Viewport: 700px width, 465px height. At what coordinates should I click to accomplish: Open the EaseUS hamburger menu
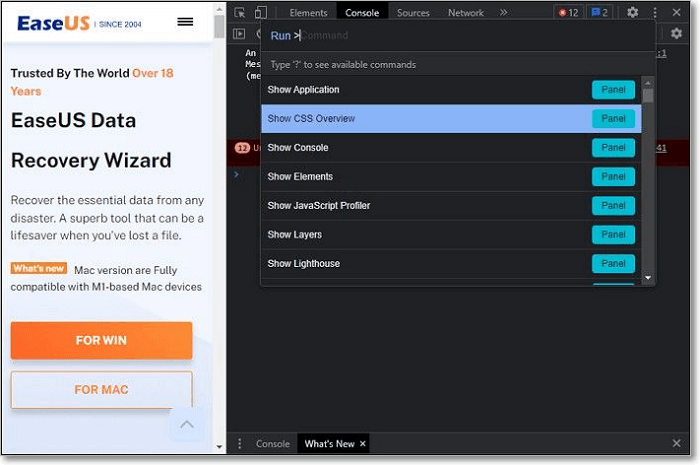185,22
